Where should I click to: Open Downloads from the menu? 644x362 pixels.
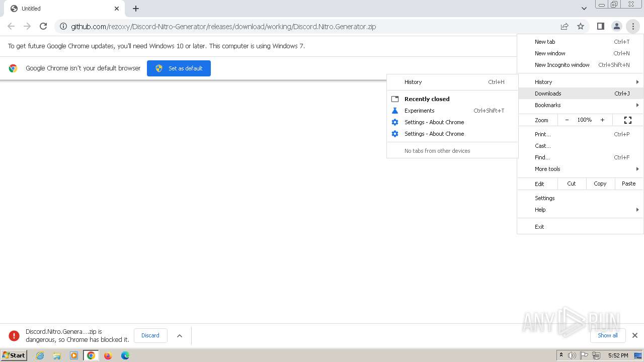(580, 94)
